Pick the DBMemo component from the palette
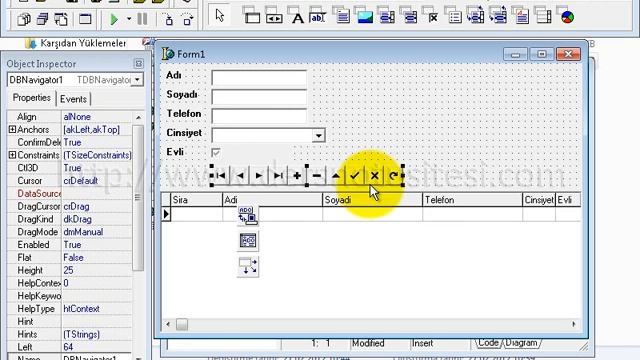Screen dimensions: 640x360 (x=342, y=16)
